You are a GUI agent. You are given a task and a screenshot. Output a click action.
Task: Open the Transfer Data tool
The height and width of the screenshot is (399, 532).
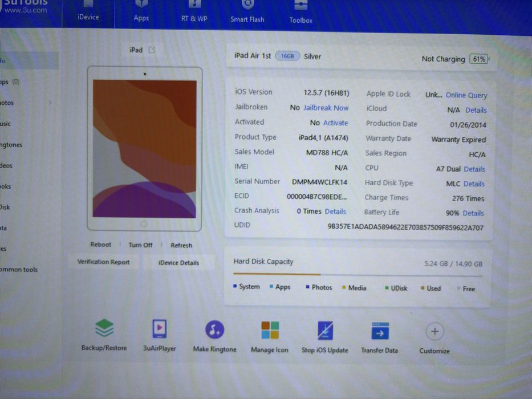pyautogui.click(x=380, y=331)
